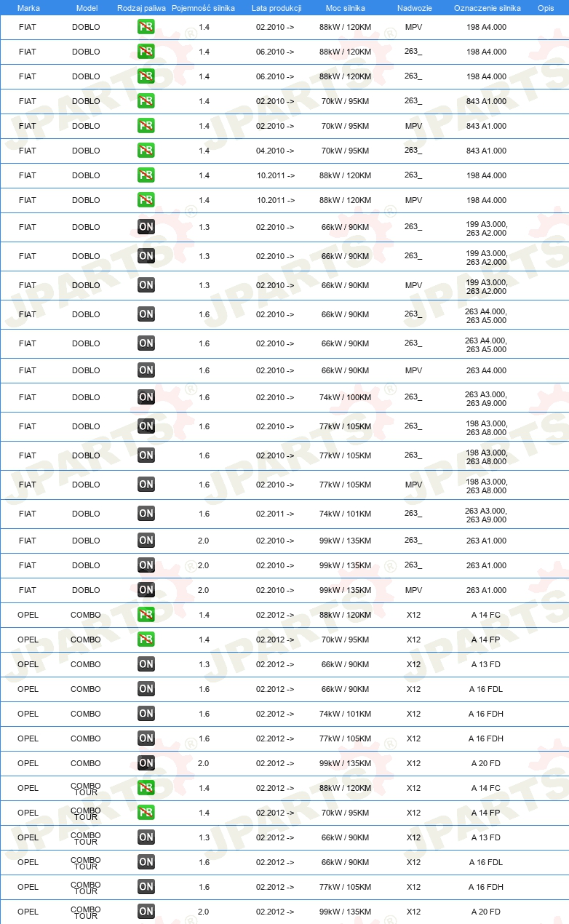The width and height of the screenshot is (569, 924).
Task: Click the Opis column header
Action: [546, 7]
